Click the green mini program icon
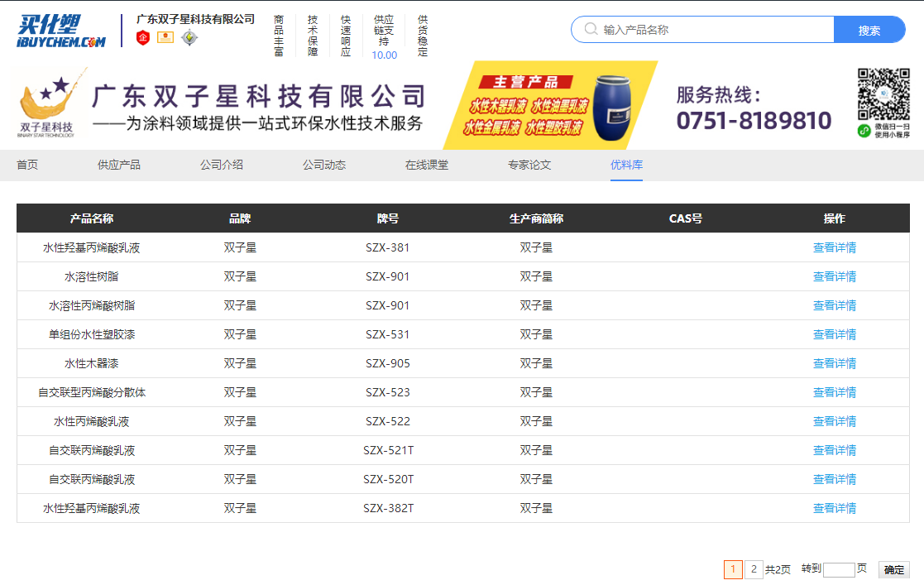This screenshot has height=585, width=924. pos(864,131)
